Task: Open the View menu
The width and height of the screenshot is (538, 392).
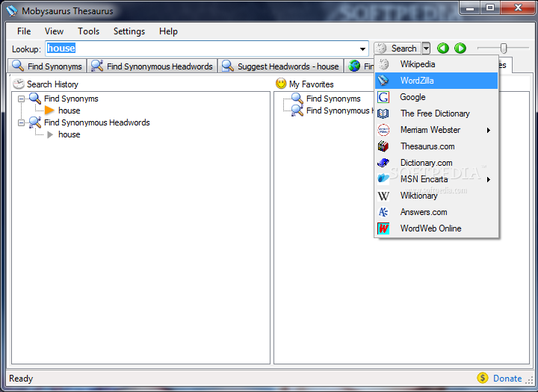Action: pyautogui.click(x=54, y=31)
